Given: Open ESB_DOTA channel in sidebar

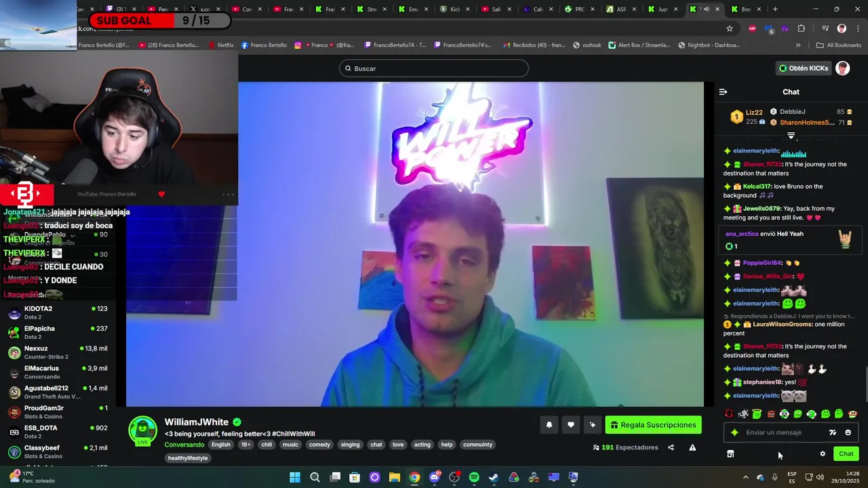Looking at the screenshot, I should pos(58,432).
